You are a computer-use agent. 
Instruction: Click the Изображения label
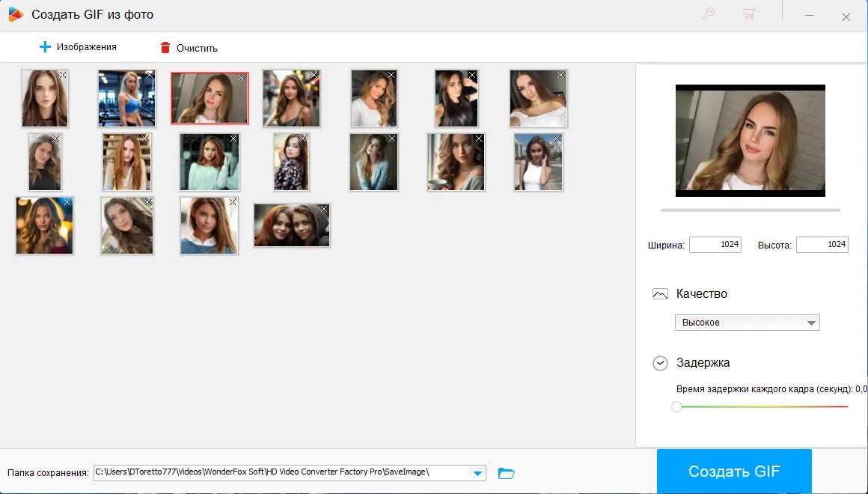point(86,47)
